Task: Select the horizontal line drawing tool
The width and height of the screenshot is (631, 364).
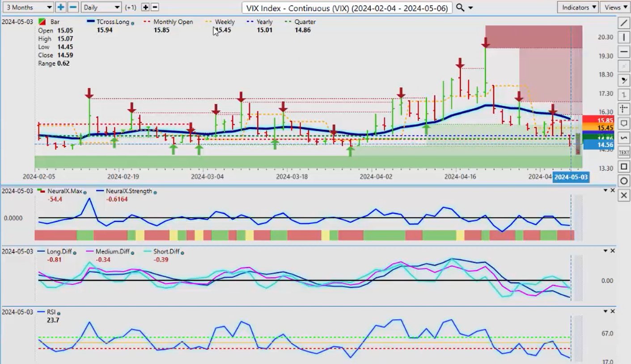Action: pos(624,52)
